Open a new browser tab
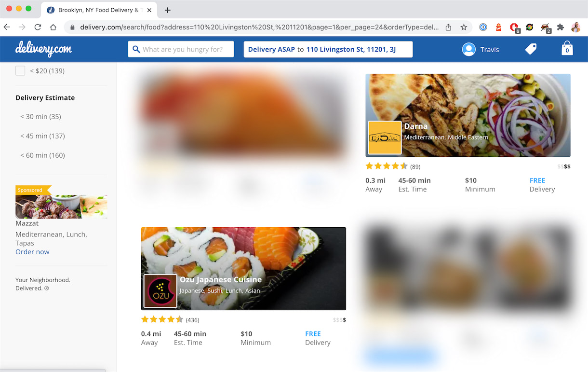588x372 pixels. point(168,10)
